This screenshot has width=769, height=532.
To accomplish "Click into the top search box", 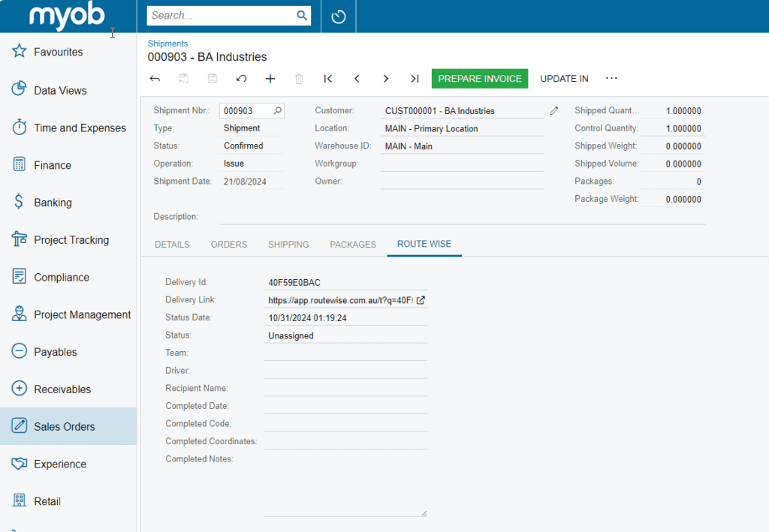I will click(222, 15).
